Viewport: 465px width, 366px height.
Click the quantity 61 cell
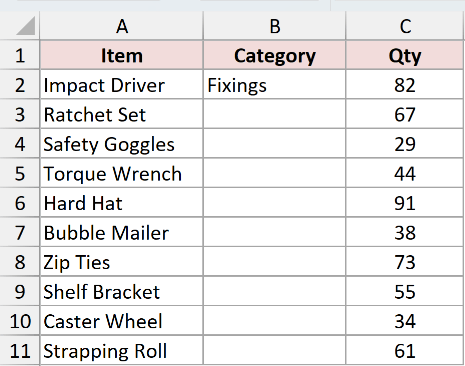(405, 350)
